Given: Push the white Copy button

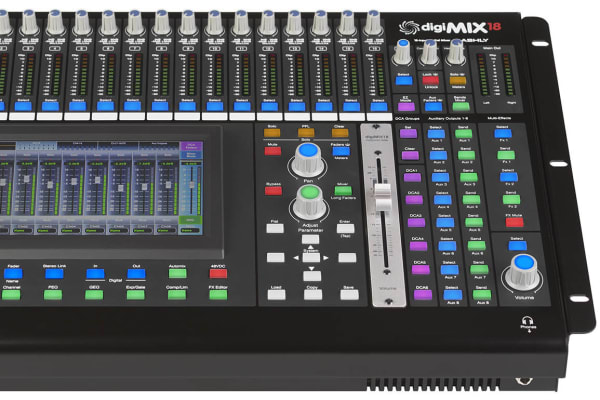Looking at the screenshot, I should coord(313,294).
